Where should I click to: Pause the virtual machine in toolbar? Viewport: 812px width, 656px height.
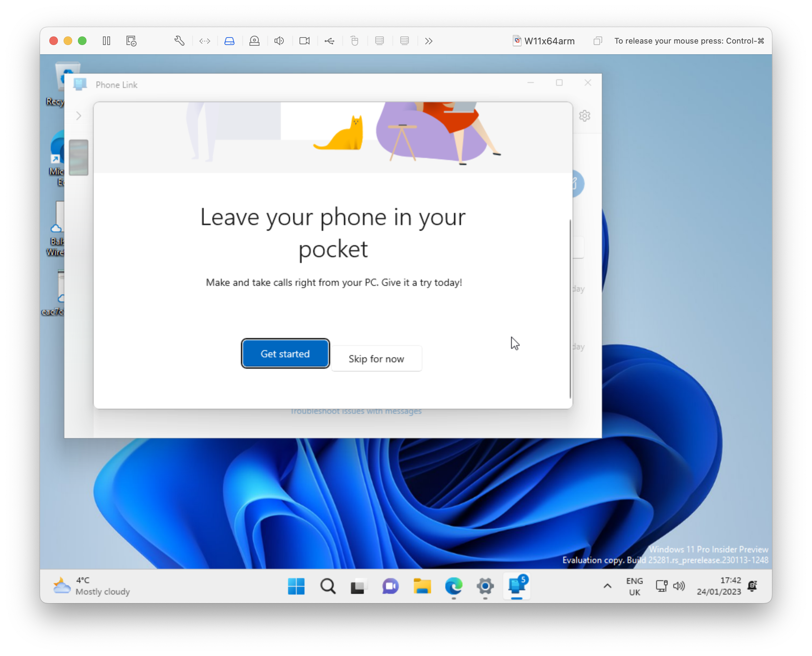click(107, 41)
